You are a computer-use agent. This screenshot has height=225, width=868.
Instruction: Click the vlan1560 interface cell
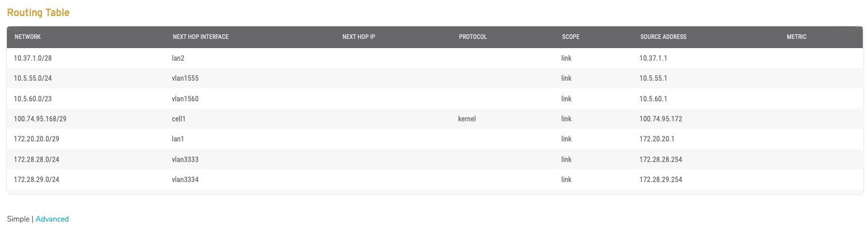coord(185,98)
